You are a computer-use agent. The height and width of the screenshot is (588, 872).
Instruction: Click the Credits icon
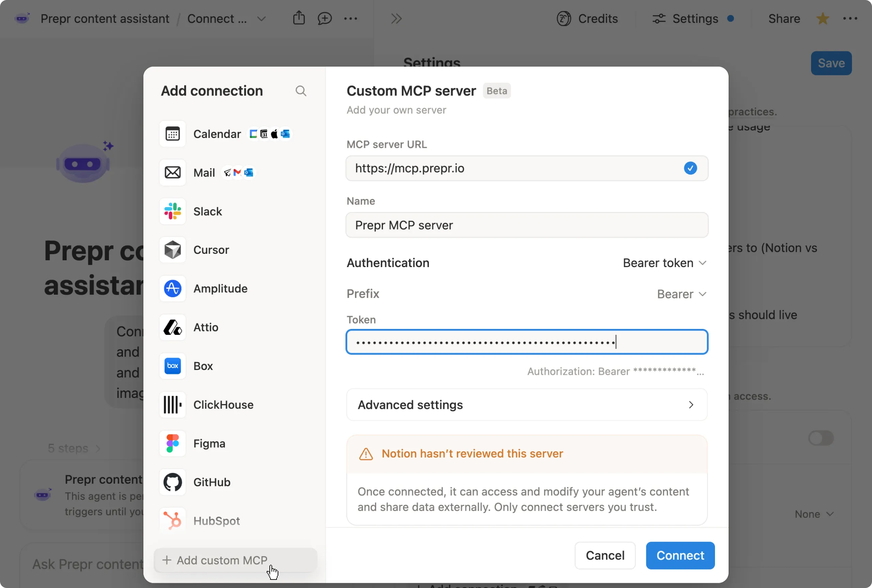point(563,18)
